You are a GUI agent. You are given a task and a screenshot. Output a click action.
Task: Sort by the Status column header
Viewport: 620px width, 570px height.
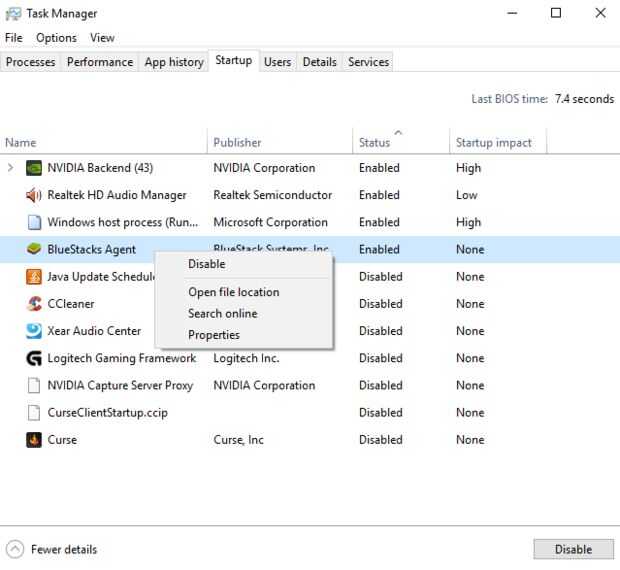tap(375, 143)
